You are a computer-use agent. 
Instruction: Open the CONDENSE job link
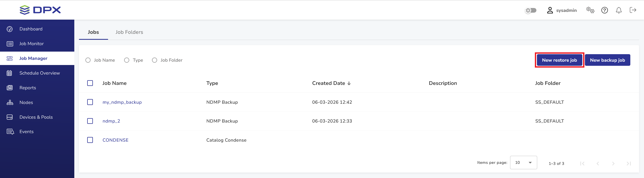coord(115,140)
